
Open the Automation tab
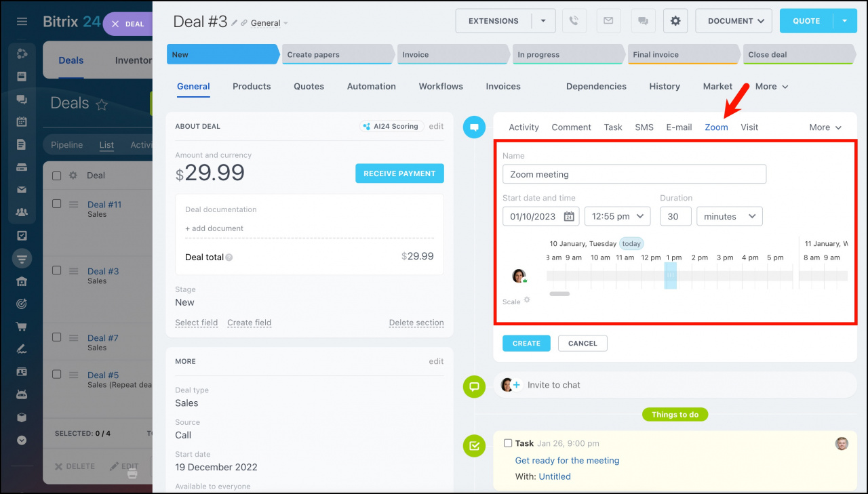pyautogui.click(x=372, y=86)
